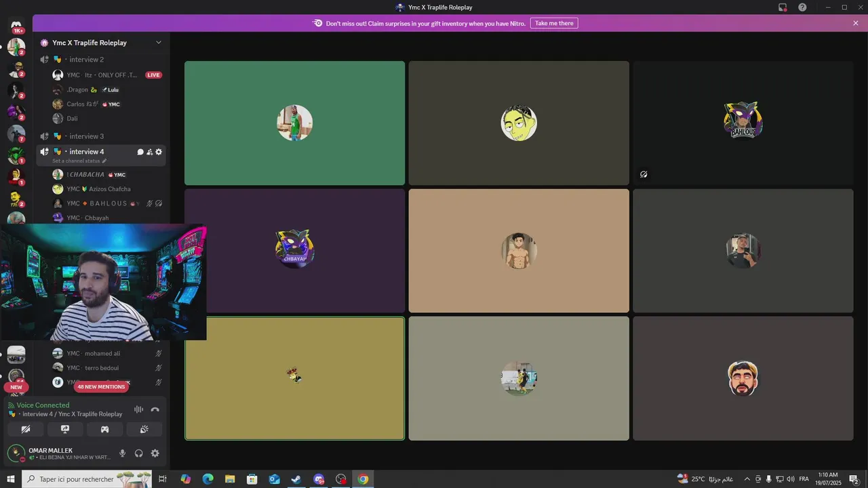The width and height of the screenshot is (868, 488).
Task: Toggle microphone mute in user panel
Action: coord(123,453)
